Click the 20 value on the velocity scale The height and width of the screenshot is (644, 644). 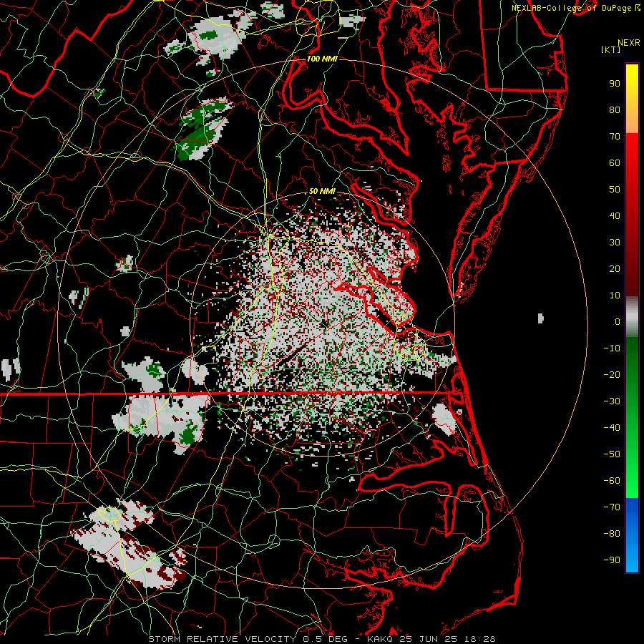click(615, 269)
